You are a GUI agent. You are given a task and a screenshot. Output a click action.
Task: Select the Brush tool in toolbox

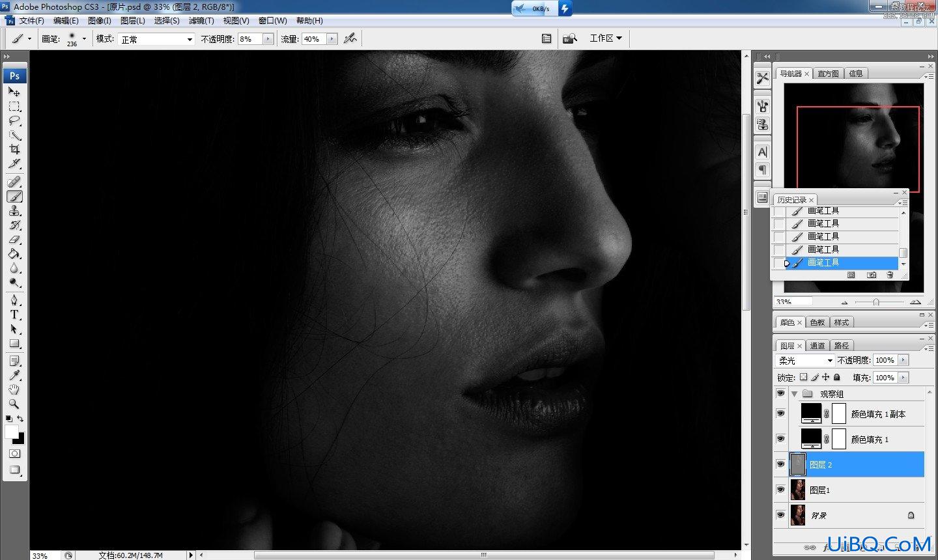pyautogui.click(x=14, y=196)
